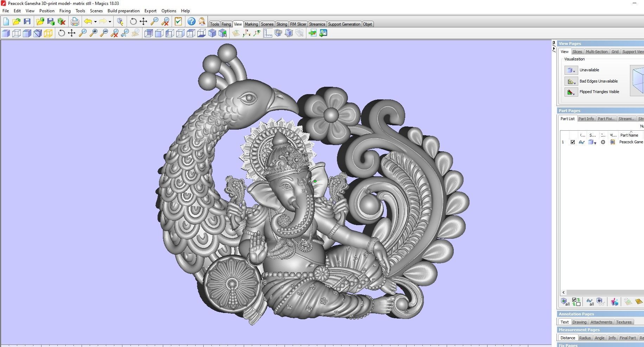Click the Zoom In plus magnifier icon
644x347 pixels.
tap(93, 33)
